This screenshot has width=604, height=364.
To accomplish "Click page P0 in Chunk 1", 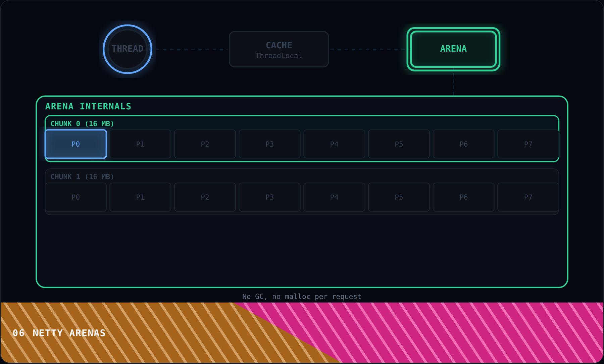I will [76, 197].
